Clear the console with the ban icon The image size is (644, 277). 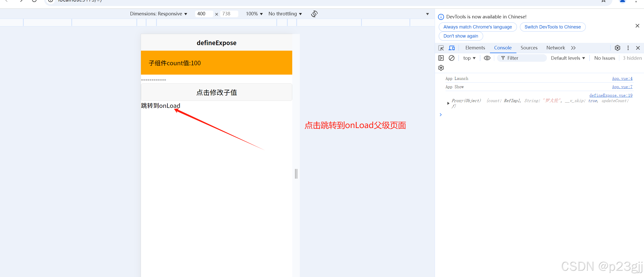[x=452, y=58]
